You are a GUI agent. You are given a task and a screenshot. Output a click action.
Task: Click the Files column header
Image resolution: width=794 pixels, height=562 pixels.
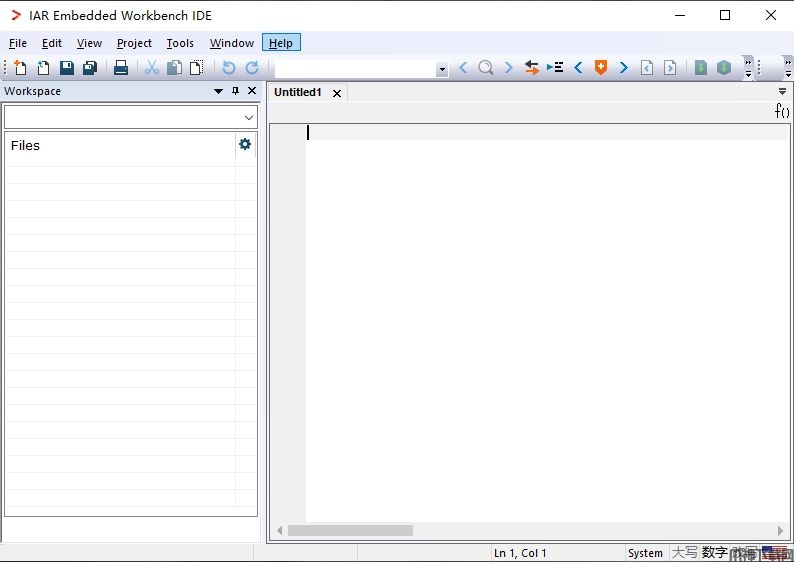[120, 146]
